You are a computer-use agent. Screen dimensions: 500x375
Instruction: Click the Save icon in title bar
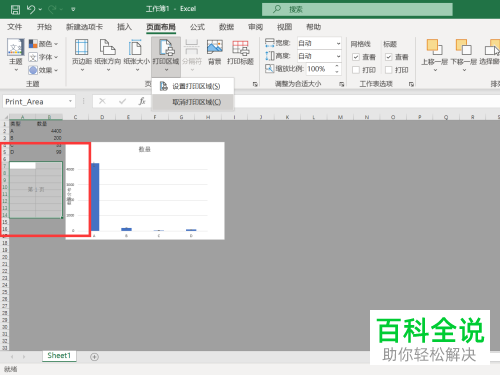[x=15, y=9]
